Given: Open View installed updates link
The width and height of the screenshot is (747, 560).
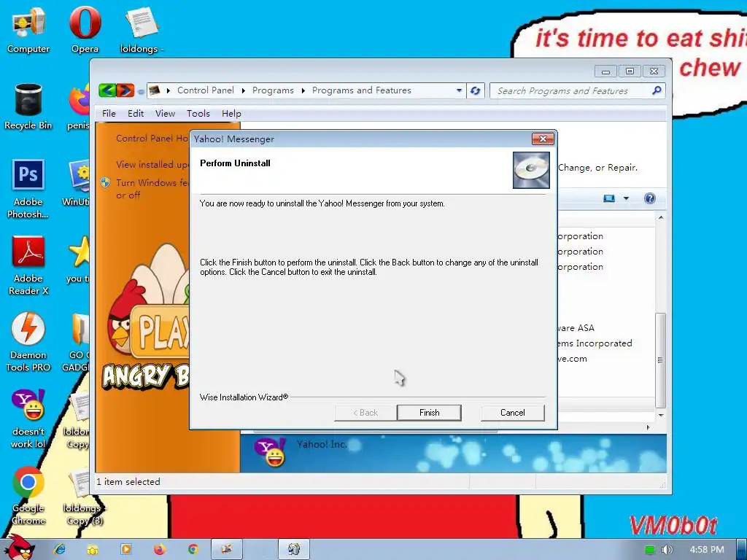Looking at the screenshot, I should [152, 164].
